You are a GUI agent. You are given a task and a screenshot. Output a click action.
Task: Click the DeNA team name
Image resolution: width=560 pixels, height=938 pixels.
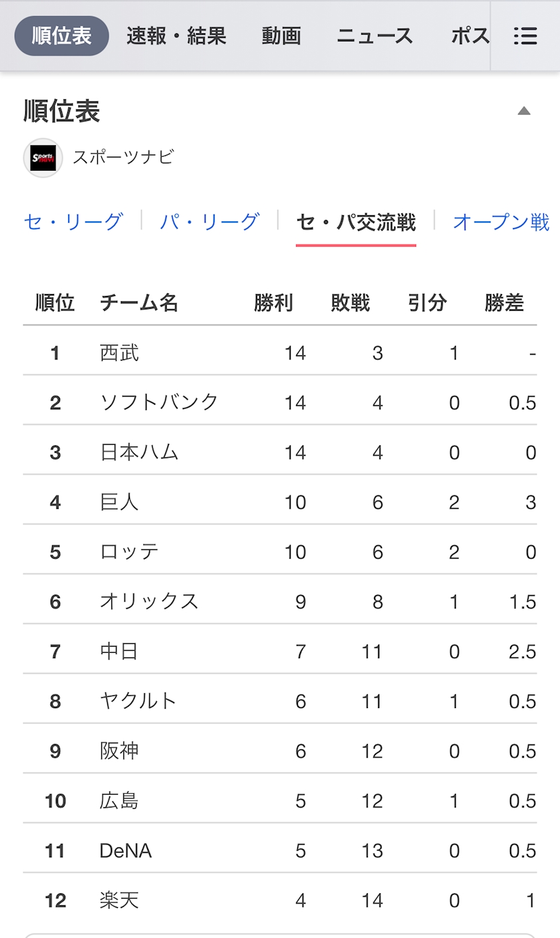coord(125,851)
